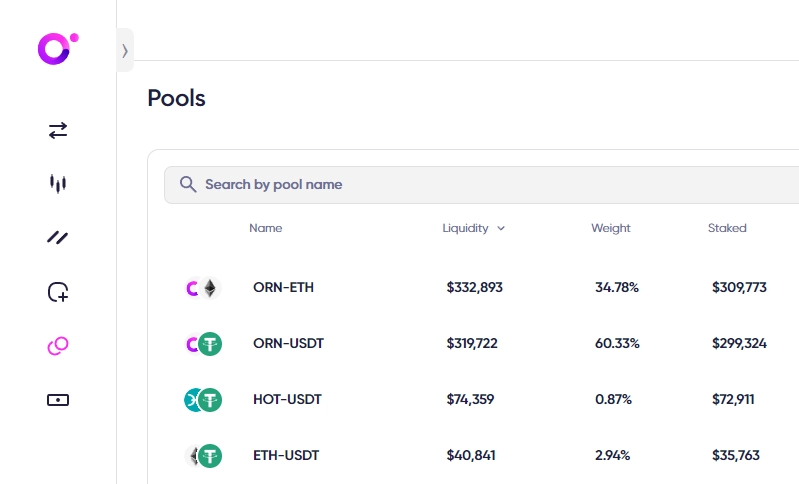Click the ORN-USDT token pair icon

[203, 344]
